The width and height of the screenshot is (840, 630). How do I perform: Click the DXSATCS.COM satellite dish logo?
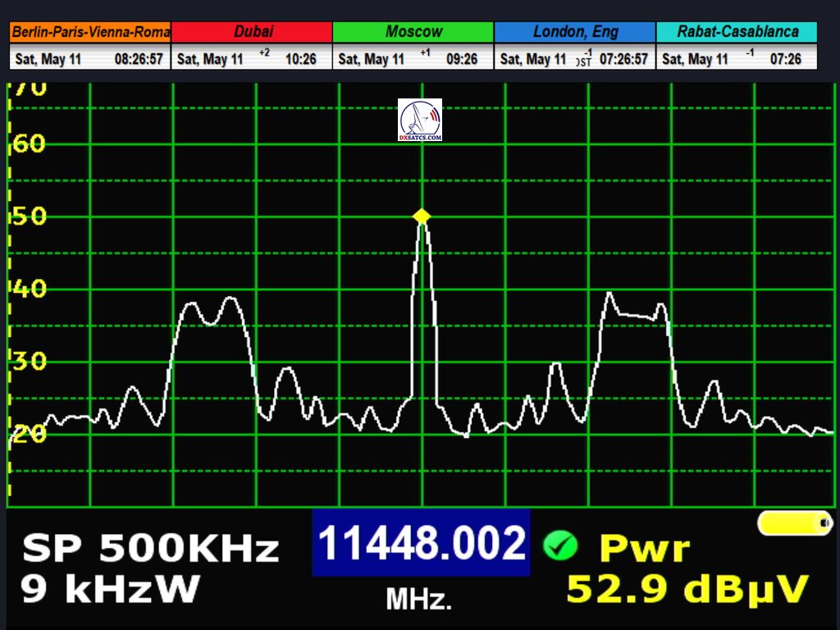[x=420, y=120]
